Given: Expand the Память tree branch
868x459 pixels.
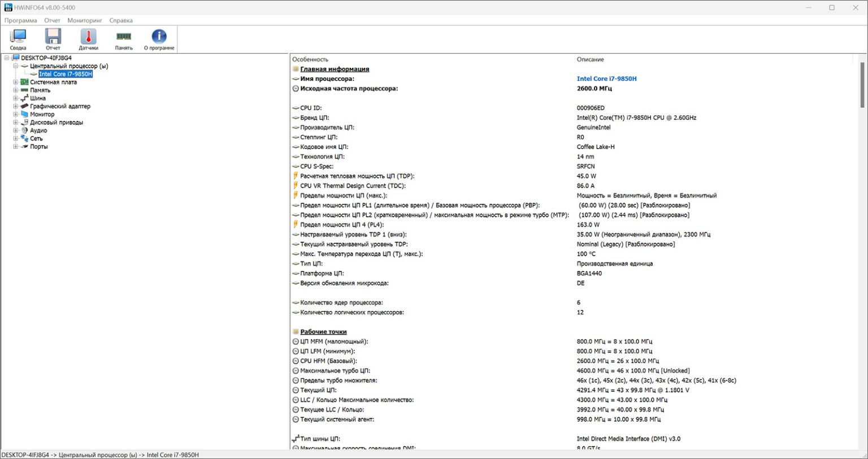Looking at the screenshot, I should click(16, 90).
